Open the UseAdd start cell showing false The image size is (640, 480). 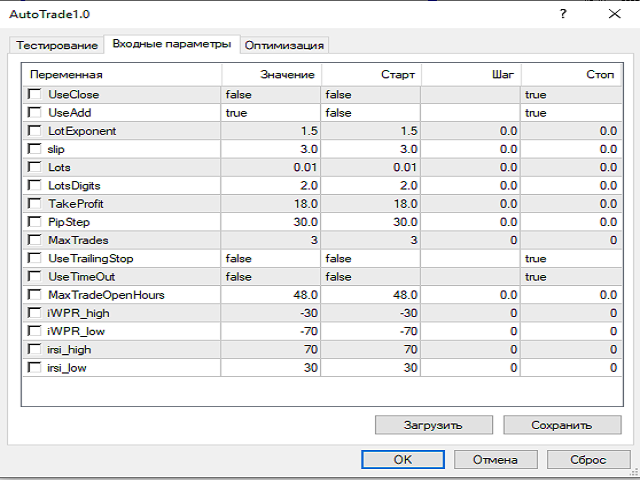click(371, 113)
